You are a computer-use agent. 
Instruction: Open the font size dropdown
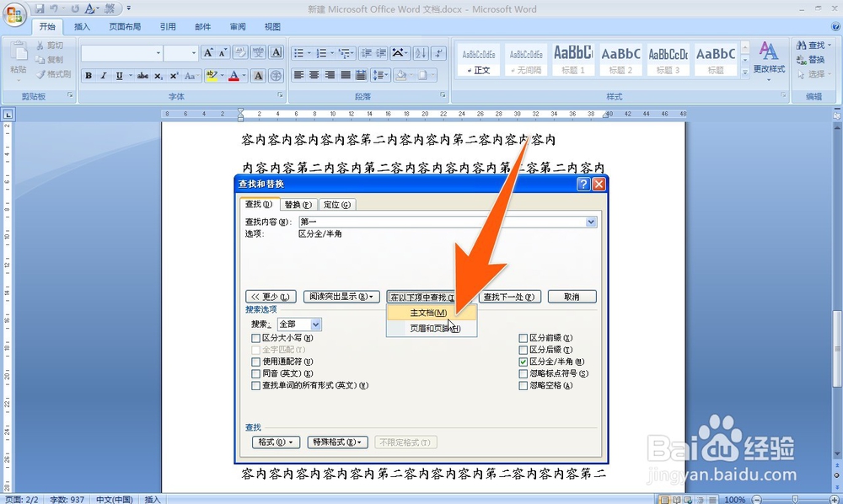tap(194, 52)
